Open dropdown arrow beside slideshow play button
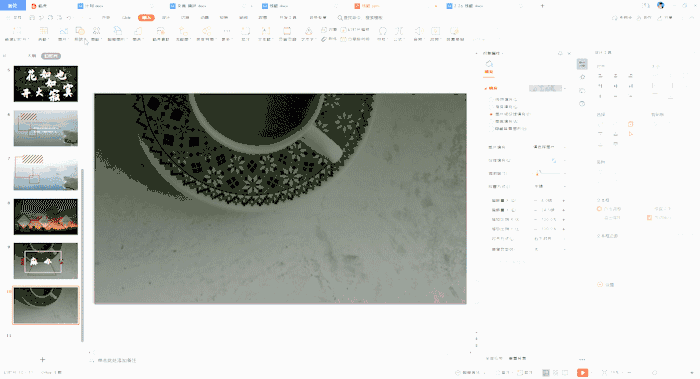Screen dimensions: 700x379 [592, 372]
